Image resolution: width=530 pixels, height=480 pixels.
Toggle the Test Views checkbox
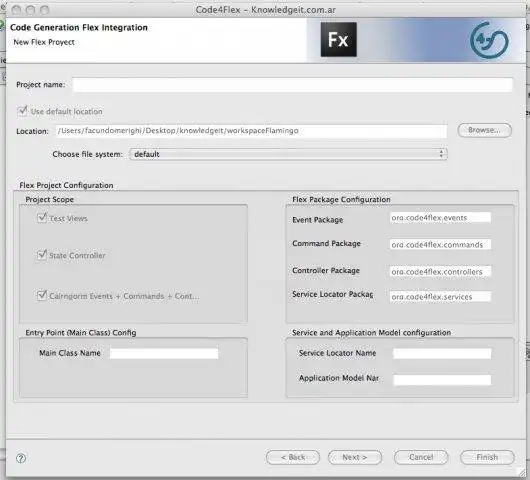(x=42, y=218)
